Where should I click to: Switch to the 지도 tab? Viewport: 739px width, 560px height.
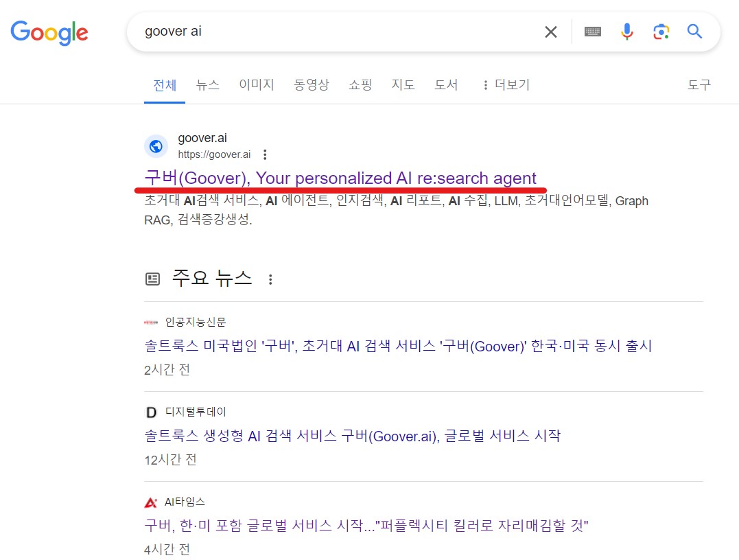pyautogui.click(x=403, y=85)
